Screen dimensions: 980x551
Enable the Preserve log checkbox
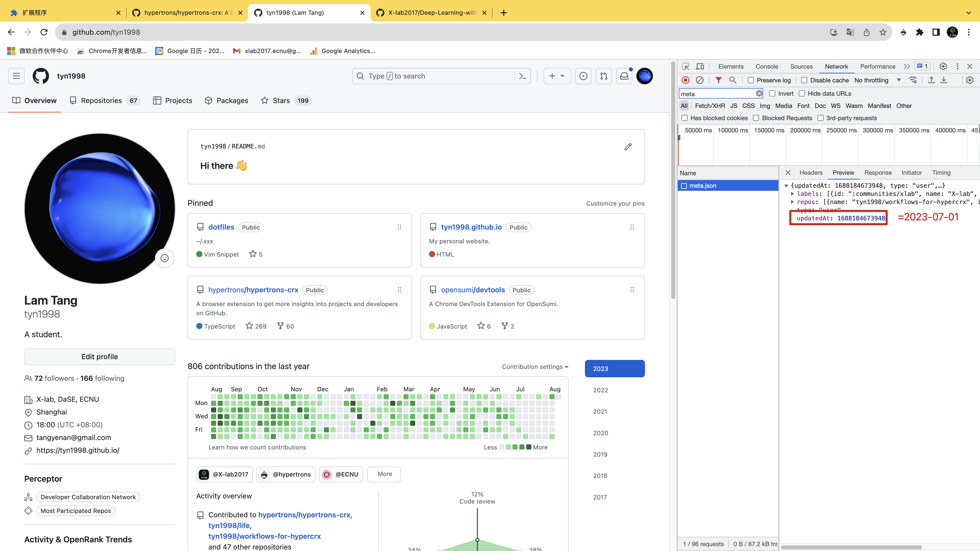coord(751,80)
